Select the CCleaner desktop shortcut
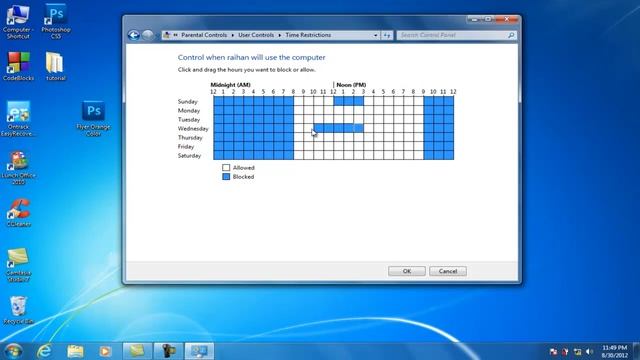The width and height of the screenshot is (640, 360). pos(18,213)
